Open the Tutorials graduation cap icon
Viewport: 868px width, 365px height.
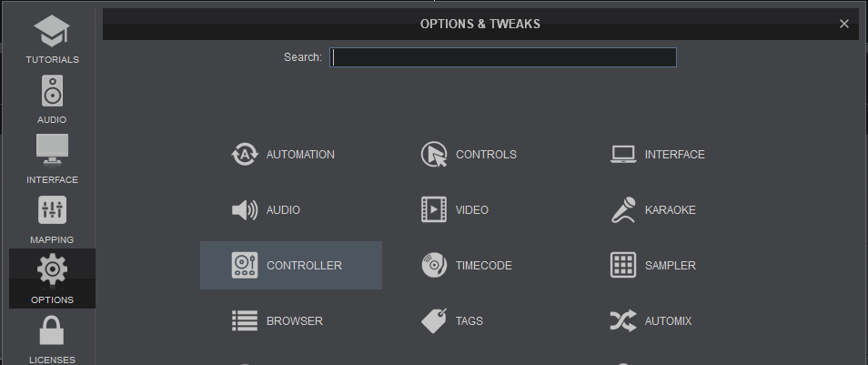(x=52, y=32)
